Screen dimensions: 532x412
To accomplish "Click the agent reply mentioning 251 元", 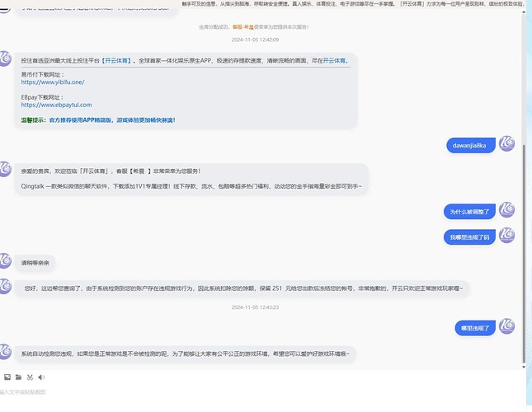I will pyautogui.click(x=242, y=288).
